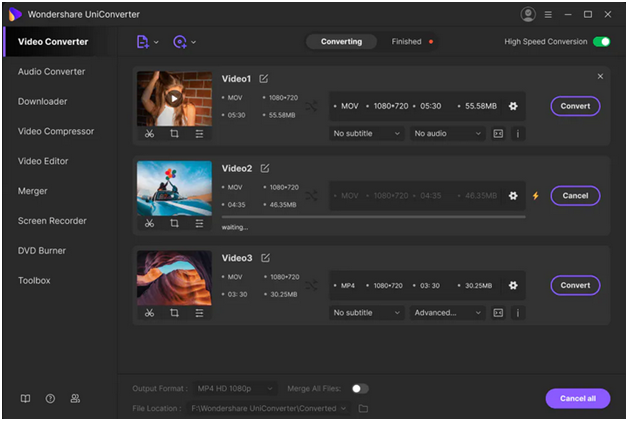Click Video2 conversion progress bar

coord(373,217)
